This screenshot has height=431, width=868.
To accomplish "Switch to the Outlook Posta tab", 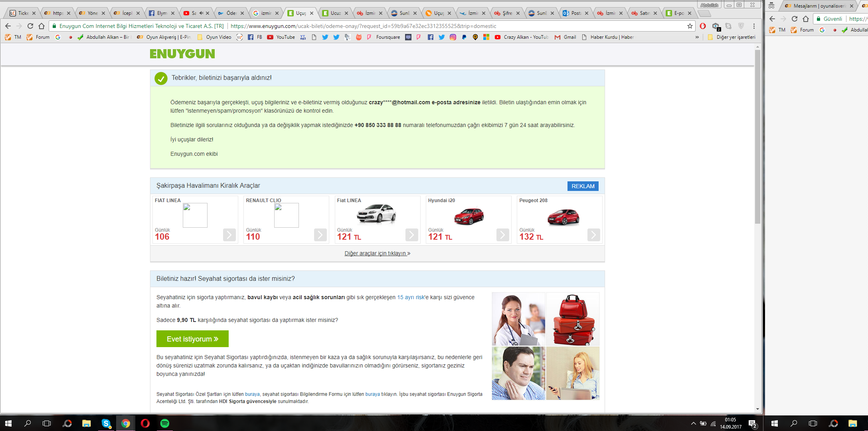I will click(x=575, y=13).
